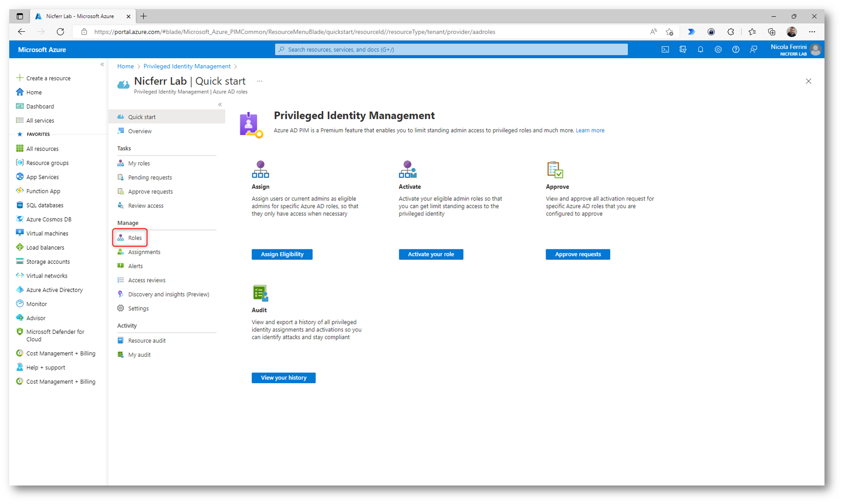Open browser Favorites star list icon
Image resolution: width=843 pixels, height=504 pixels.
pos(752,32)
